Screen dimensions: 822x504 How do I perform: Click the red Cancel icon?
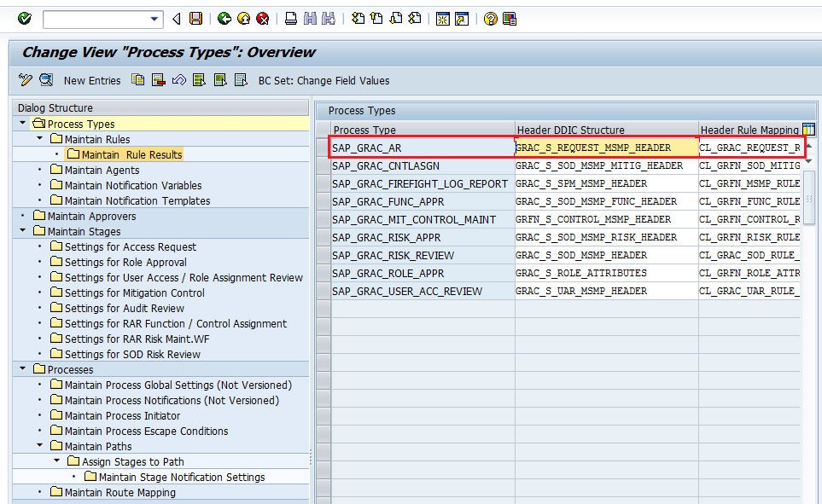263,19
